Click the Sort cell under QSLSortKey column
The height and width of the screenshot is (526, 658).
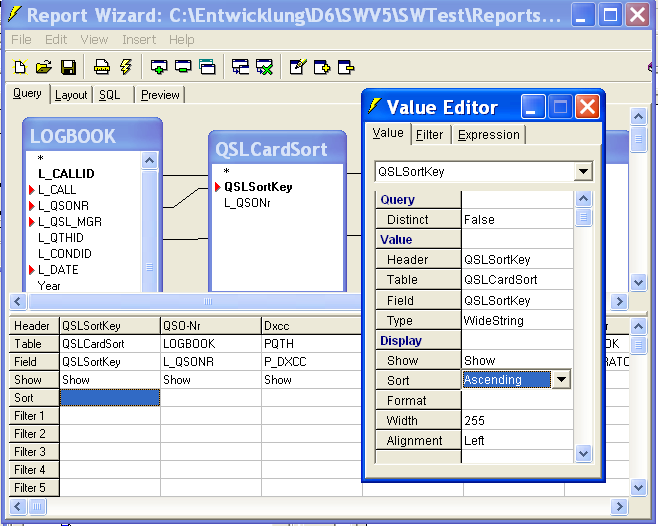click(110, 398)
